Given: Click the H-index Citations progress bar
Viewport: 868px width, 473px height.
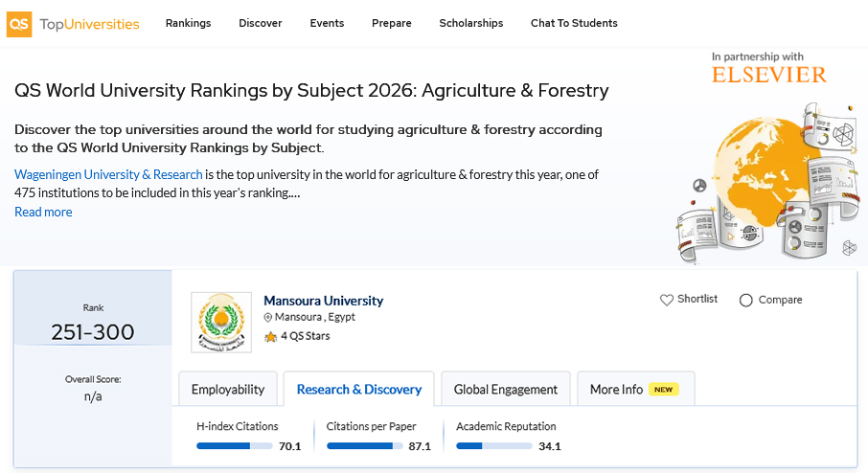Looking at the screenshot, I should click(235, 446).
